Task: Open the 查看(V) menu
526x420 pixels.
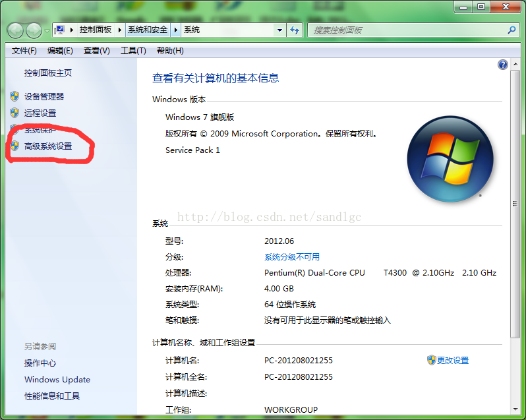Action: click(97, 51)
